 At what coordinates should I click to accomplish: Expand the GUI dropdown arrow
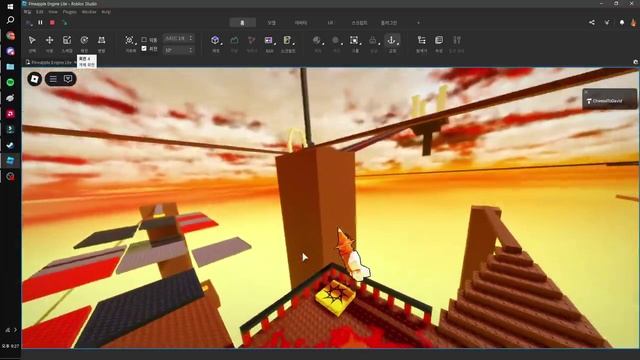click(275, 43)
